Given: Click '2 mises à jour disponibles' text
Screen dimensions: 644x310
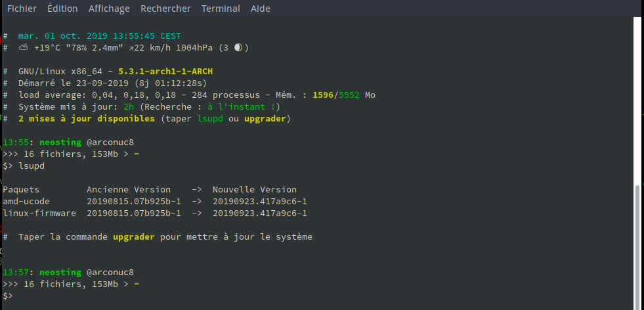Looking at the screenshot, I should (87, 119).
